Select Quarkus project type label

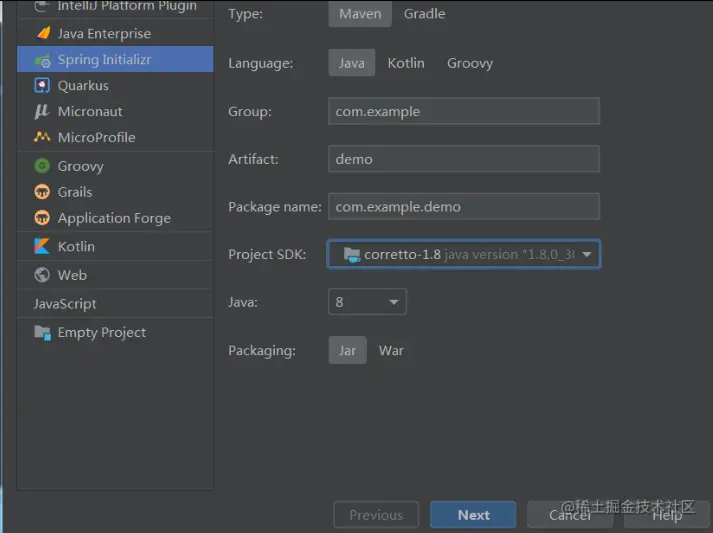pos(83,85)
